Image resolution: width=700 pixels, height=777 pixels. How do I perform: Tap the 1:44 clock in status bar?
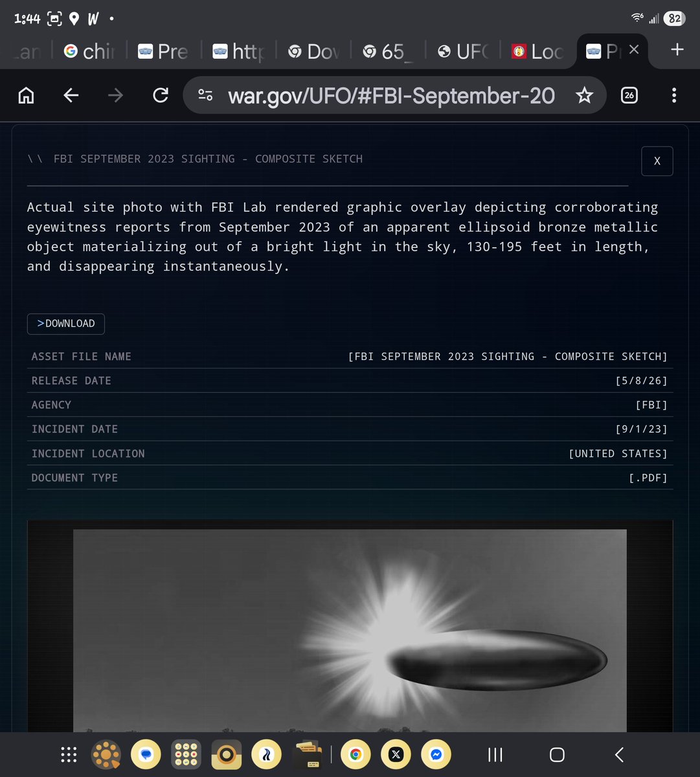point(27,19)
